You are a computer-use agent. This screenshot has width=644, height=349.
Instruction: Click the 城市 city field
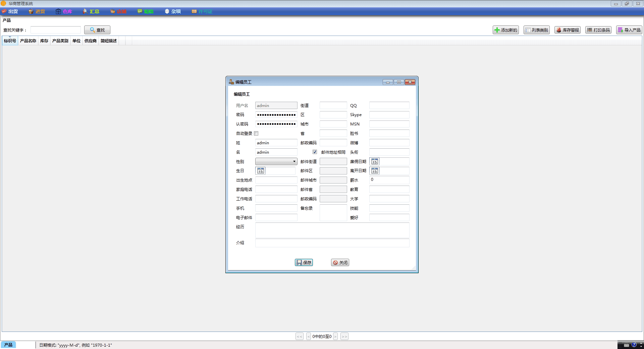(333, 124)
